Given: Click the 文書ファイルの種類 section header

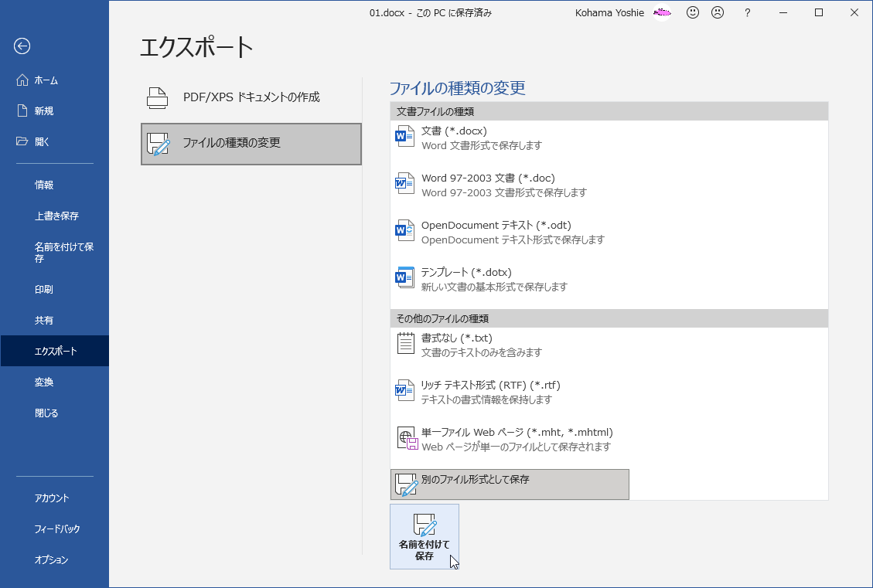Looking at the screenshot, I should (609, 111).
